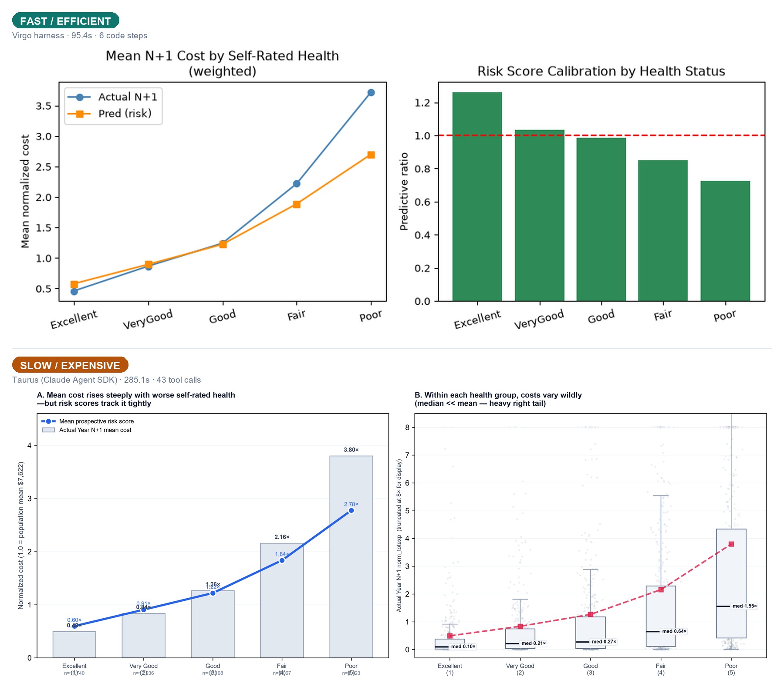Click the 'A. Mean cost rises steeply' panel title
The height and width of the screenshot is (694, 784).
pos(136,399)
